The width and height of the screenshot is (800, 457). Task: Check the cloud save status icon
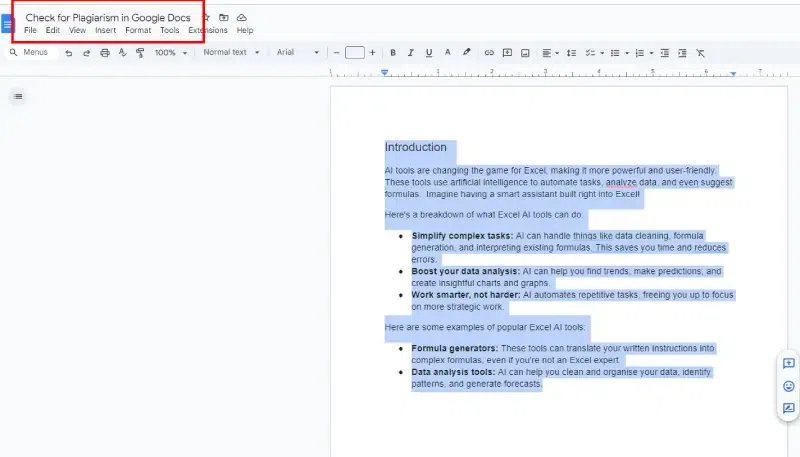click(242, 17)
